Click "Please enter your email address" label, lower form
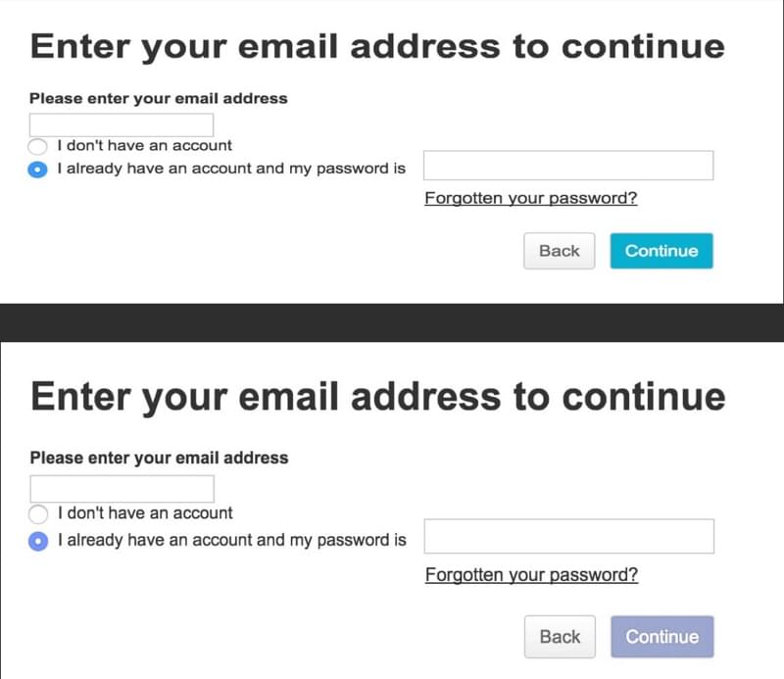 tap(159, 458)
